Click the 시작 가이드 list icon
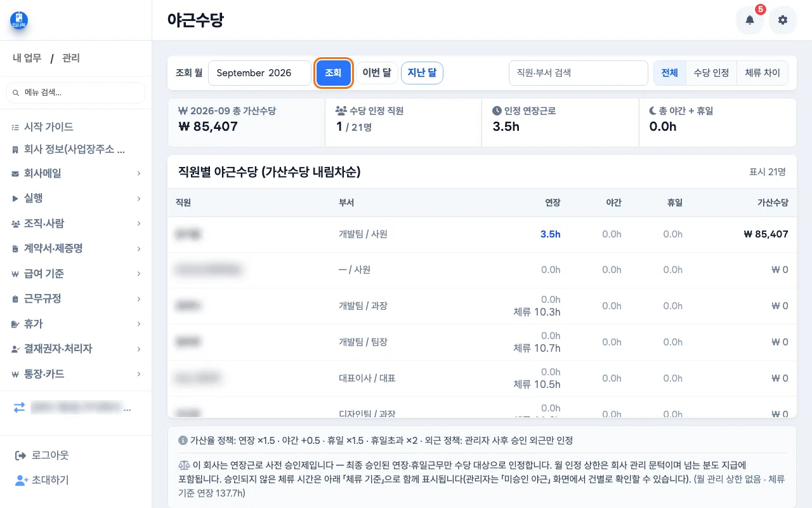 click(15, 127)
